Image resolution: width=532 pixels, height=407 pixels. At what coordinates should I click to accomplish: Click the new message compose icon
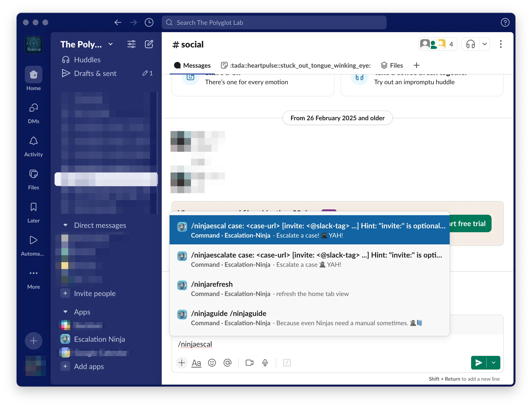pos(149,44)
